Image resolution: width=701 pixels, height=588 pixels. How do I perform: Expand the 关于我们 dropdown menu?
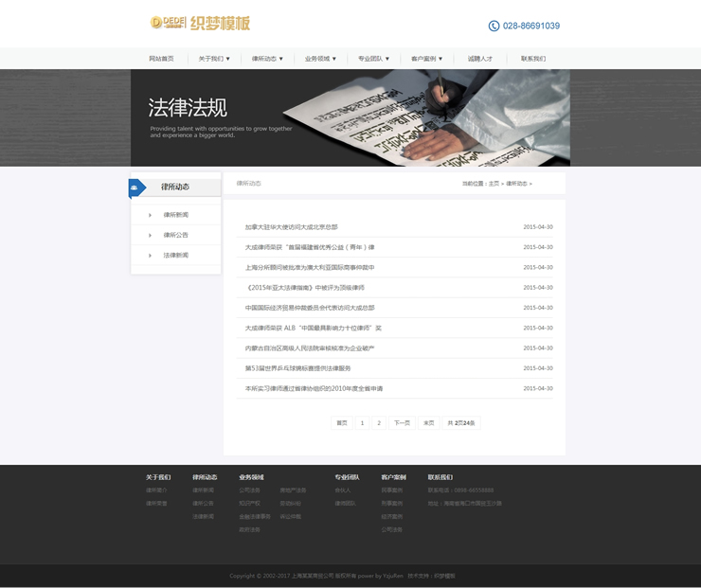(x=214, y=59)
